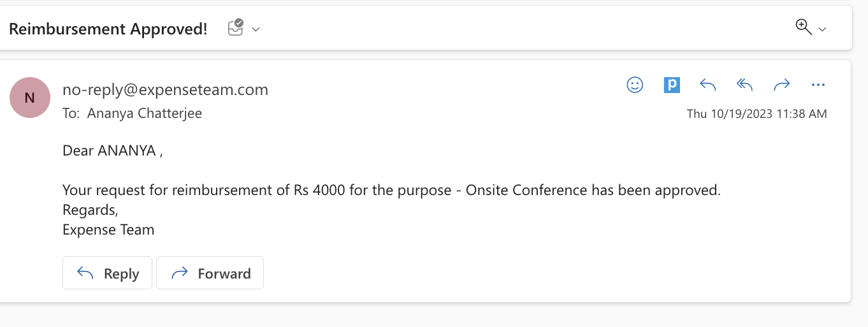Expand the zoom options chevron
Screen dimensions: 868x327
[x=822, y=29]
